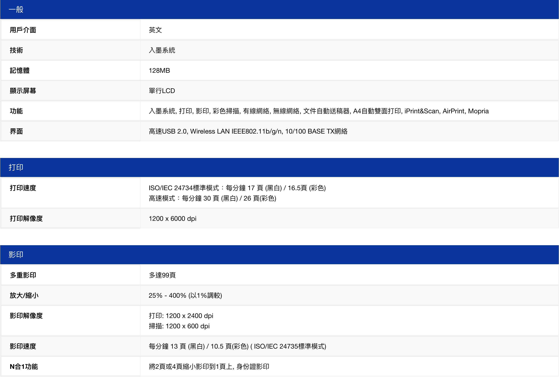Click the 打印速度 row label
Viewport: 559px width, 392px height.
(x=23, y=188)
